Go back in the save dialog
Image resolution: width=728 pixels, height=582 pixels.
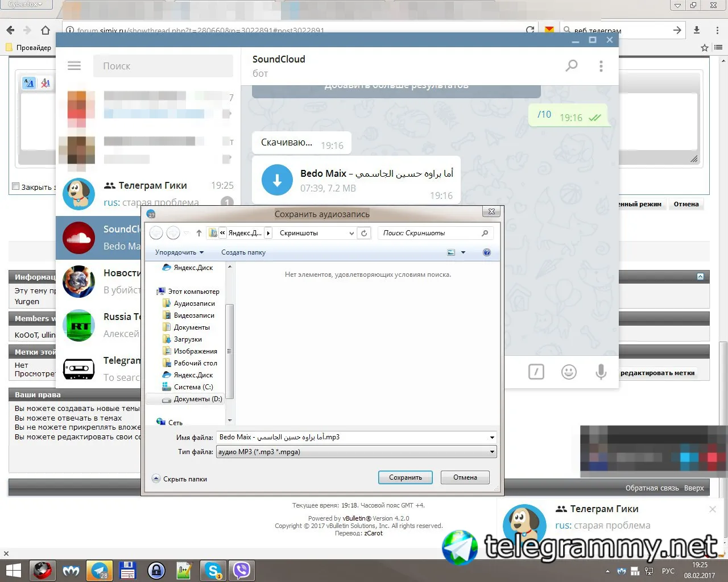[x=156, y=232]
